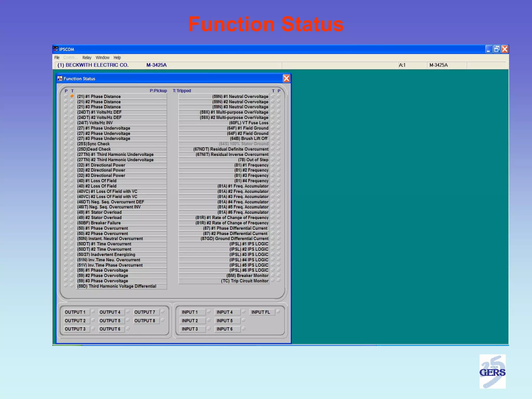Click tripped indicator for (78) Out of Step

273,159
